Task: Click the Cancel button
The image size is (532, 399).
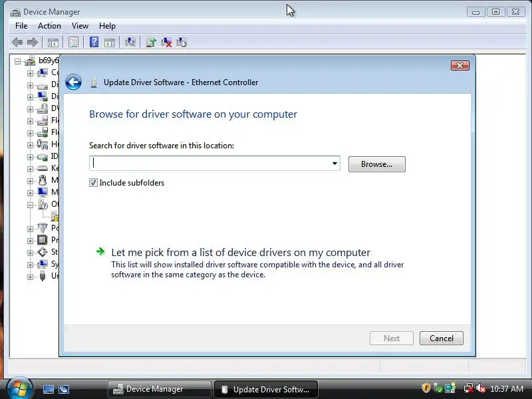Action: tap(441, 338)
